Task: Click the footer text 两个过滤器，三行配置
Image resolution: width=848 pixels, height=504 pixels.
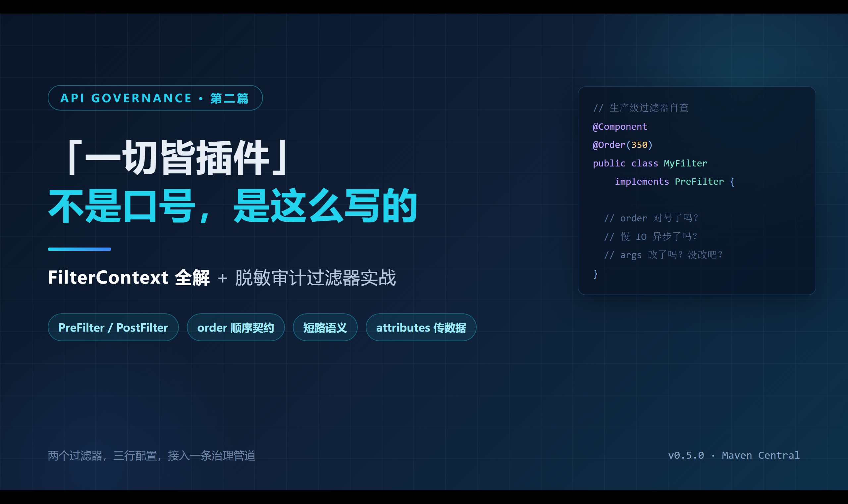Action: point(102,455)
